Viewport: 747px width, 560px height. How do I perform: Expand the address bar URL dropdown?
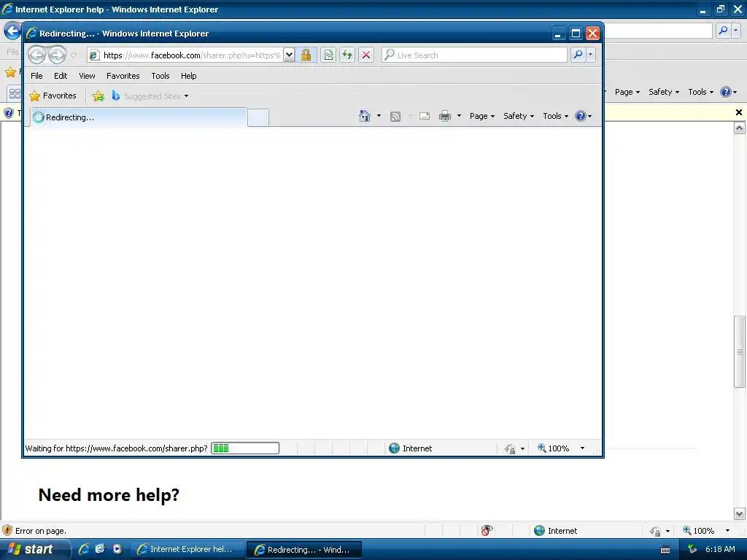point(289,55)
